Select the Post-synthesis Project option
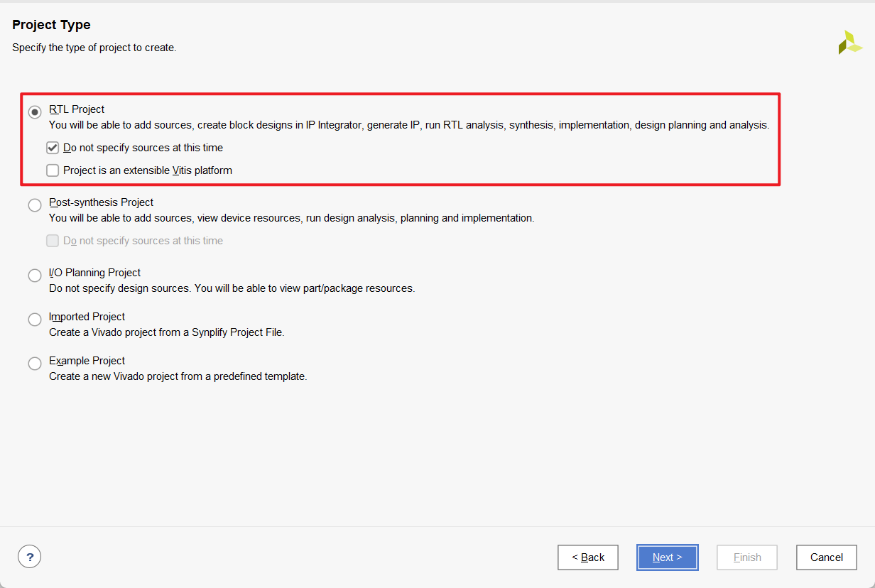Screen dimensions: 875x588 pyautogui.click(x=35, y=205)
